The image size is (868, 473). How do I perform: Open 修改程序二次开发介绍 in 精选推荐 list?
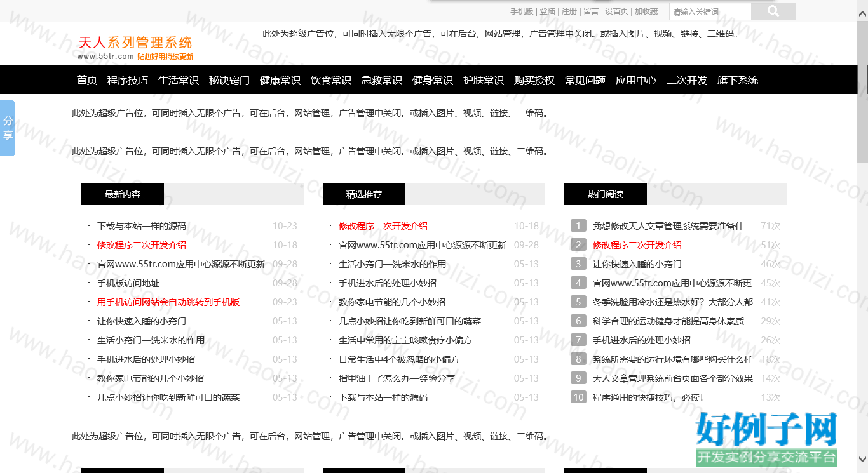click(x=383, y=226)
